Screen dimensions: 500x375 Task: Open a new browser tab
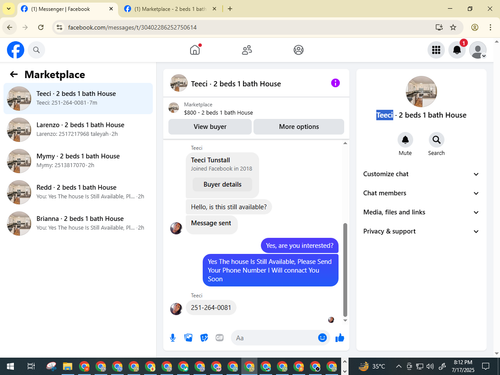click(230, 9)
